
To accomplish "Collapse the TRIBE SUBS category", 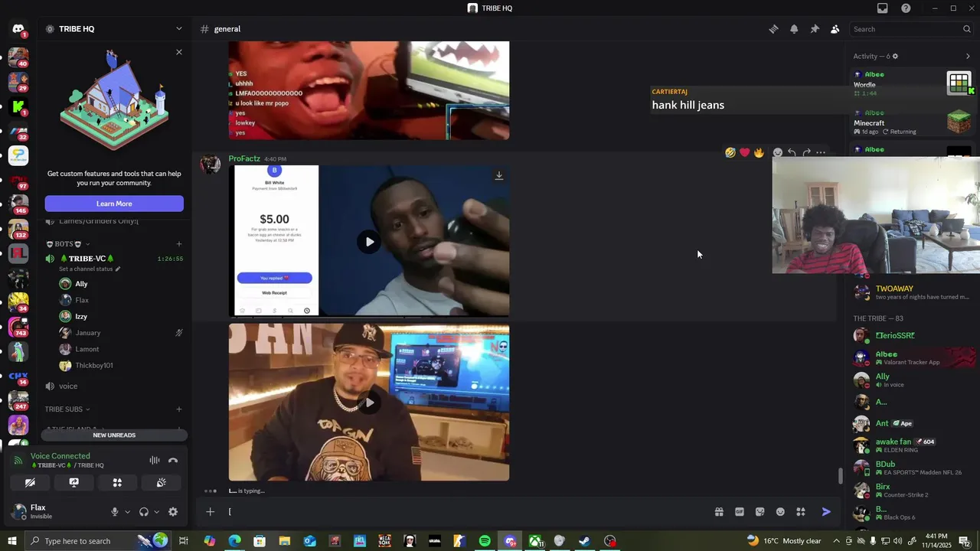I will (x=67, y=409).
